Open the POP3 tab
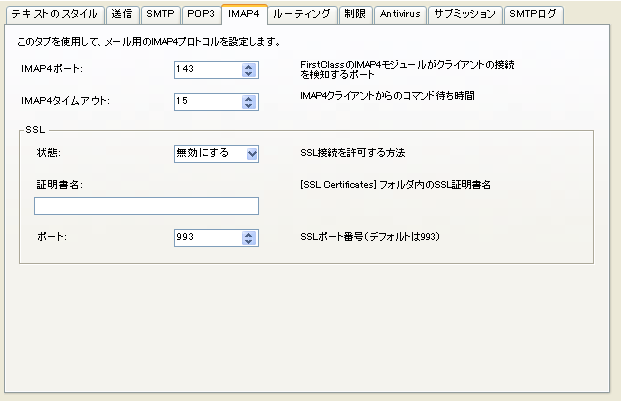 tap(200, 15)
